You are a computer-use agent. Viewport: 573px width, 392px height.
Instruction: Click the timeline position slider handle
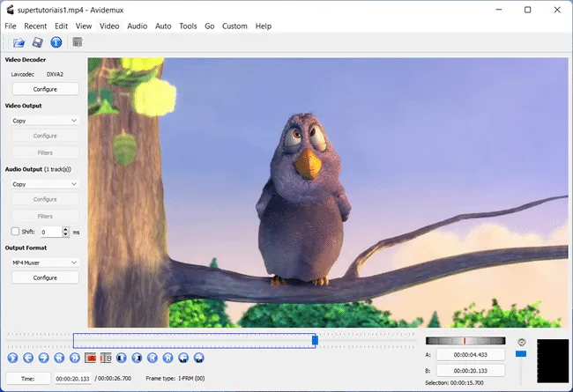click(315, 341)
